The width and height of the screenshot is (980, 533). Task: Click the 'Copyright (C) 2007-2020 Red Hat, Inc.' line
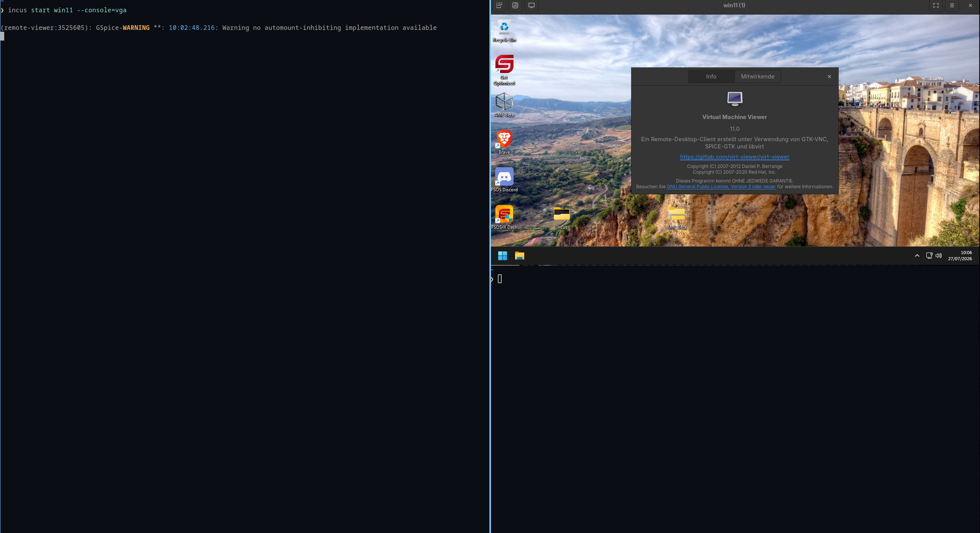(734, 172)
